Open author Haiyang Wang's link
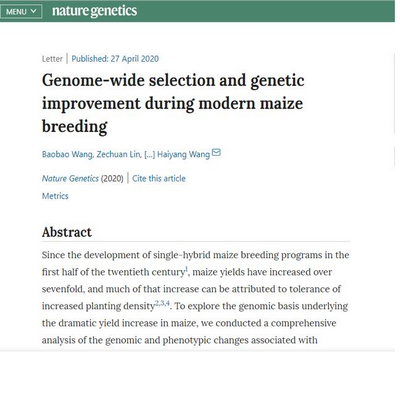Viewport: 400px width, 400px height. pyautogui.click(x=184, y=155)
